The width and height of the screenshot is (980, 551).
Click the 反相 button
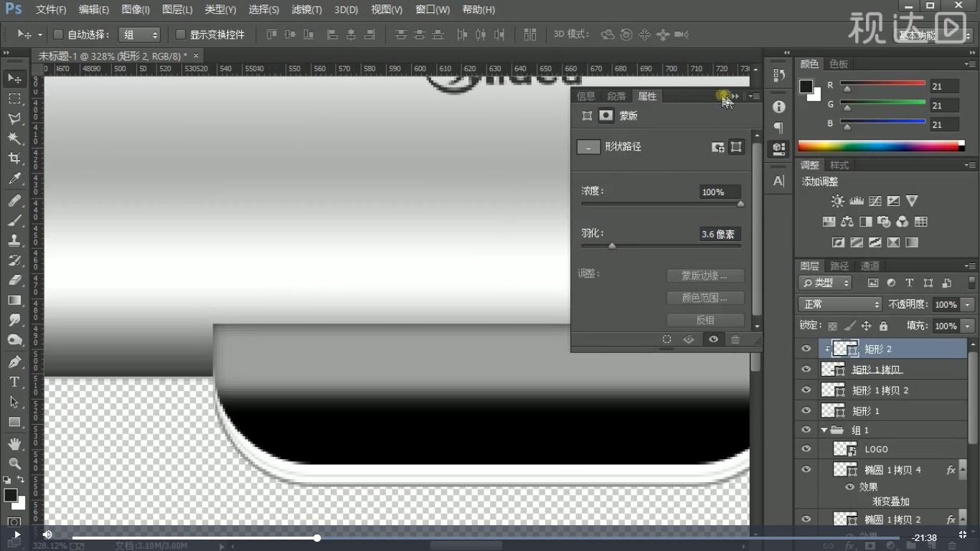[x=705, y=320]
